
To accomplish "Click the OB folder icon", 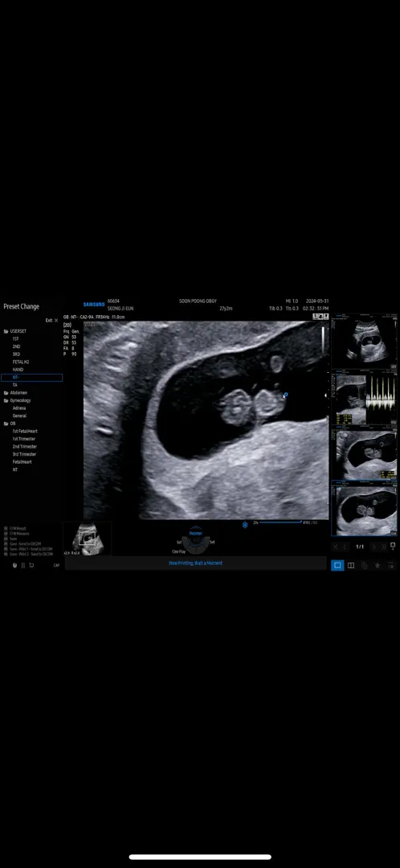I will [6, 424].
